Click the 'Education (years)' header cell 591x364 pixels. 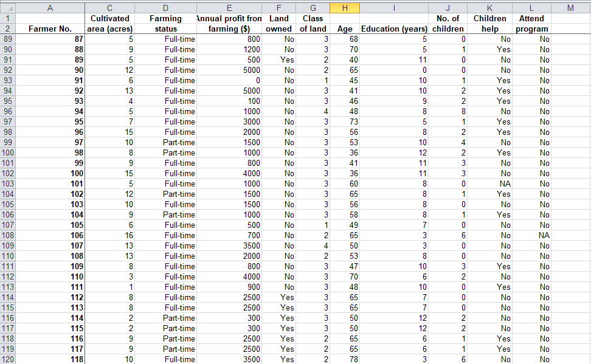tap(394, 29)
